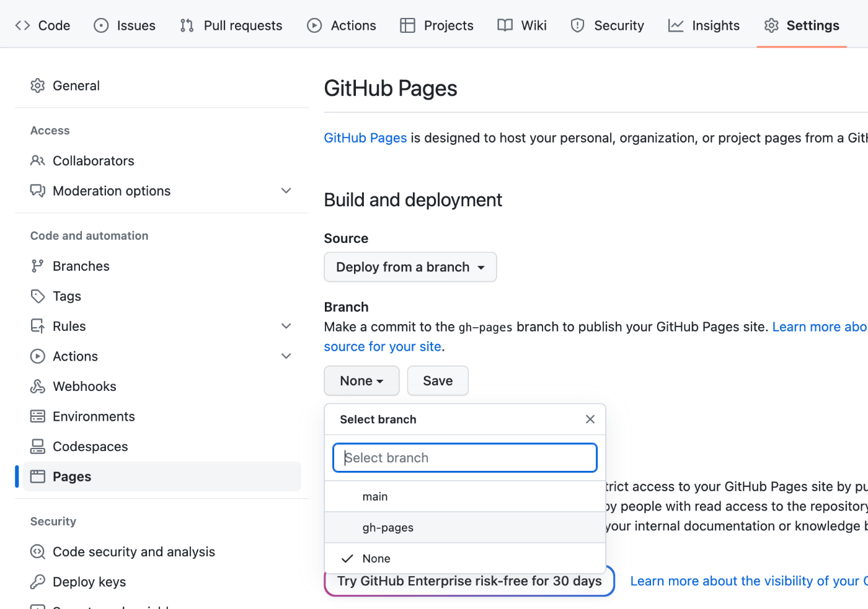Click Learn more about configuring source link
868x609 pixels.
click(x=820, y=326)
